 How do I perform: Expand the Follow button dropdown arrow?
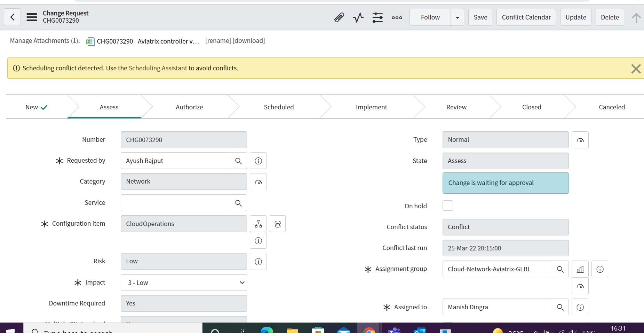(457, 17)
